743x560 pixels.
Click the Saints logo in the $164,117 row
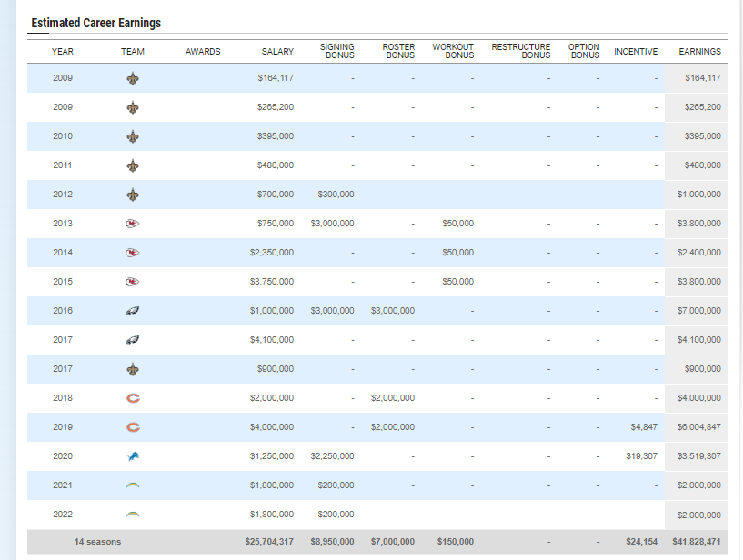[x=133, y=78]
